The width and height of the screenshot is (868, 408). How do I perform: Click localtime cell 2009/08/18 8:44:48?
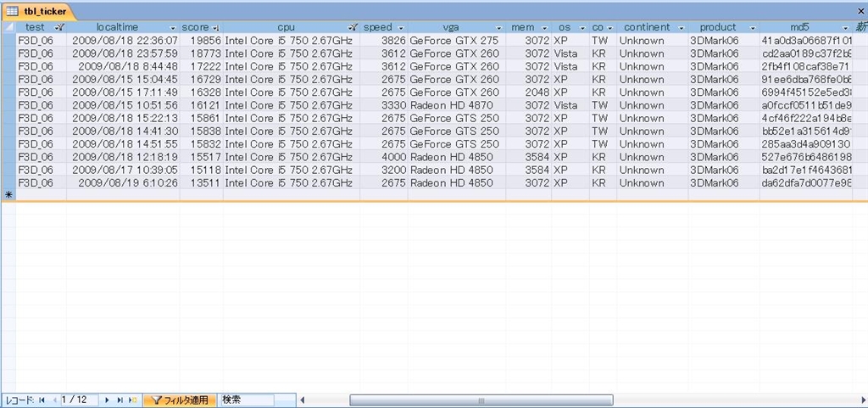tap(123, 66)
